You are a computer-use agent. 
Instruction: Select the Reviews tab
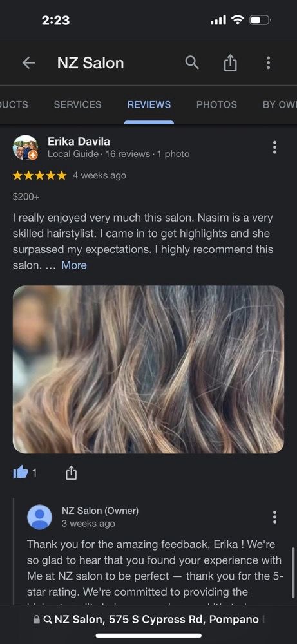pyautogui.click(x=149, y=105)
